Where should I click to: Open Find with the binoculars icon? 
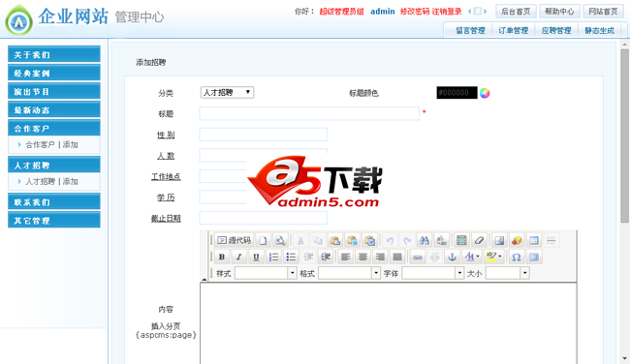coord(425,240)
